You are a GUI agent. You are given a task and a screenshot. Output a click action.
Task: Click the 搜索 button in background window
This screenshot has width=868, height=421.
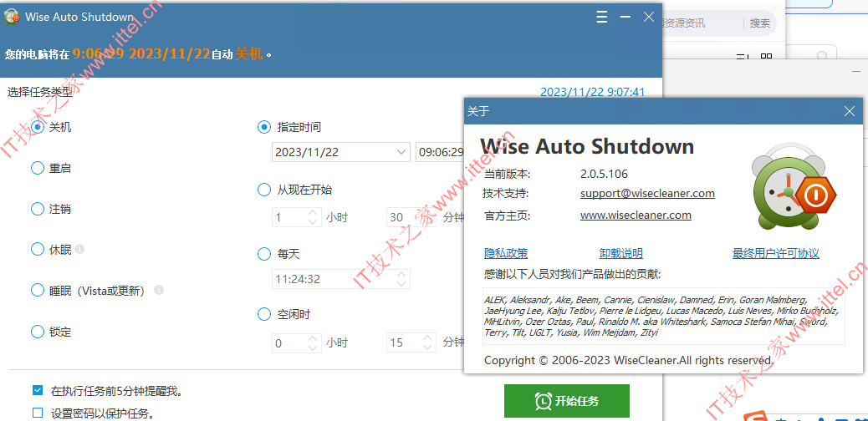click(x=759, y=23)
